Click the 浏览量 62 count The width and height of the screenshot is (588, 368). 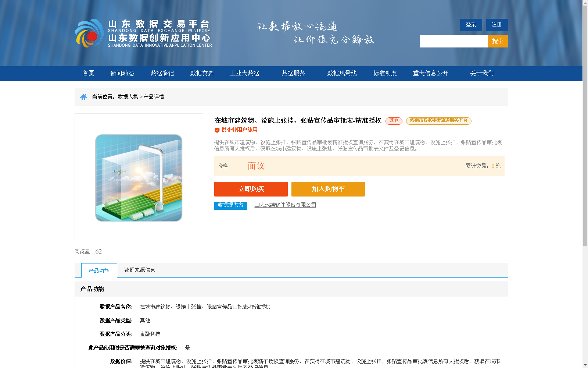click(88, 251)
